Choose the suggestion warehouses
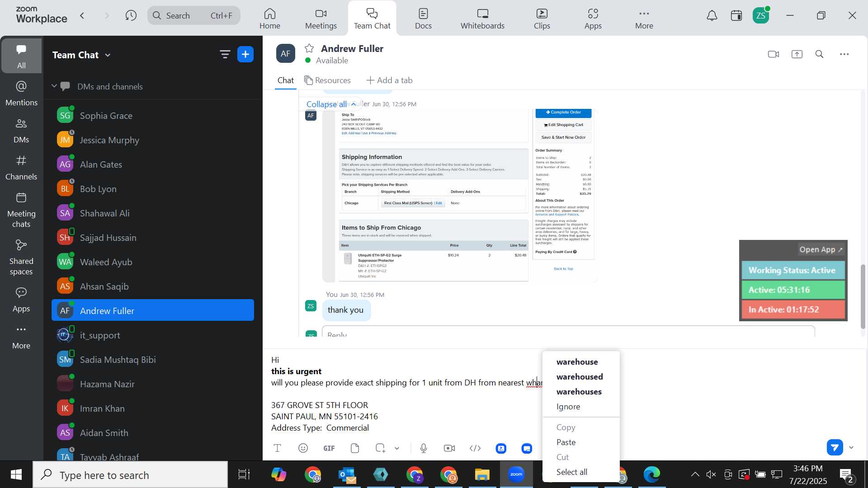 coord(579,392)
